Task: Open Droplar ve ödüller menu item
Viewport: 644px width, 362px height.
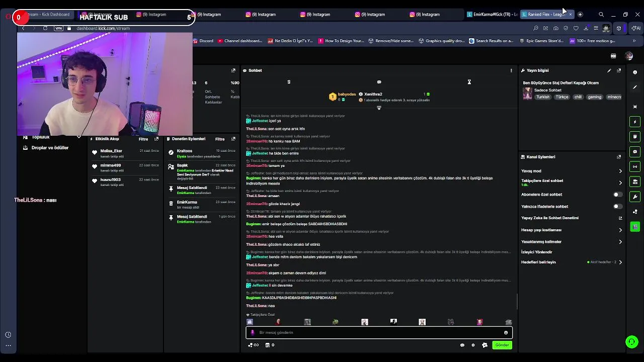Action: (50, 148)
